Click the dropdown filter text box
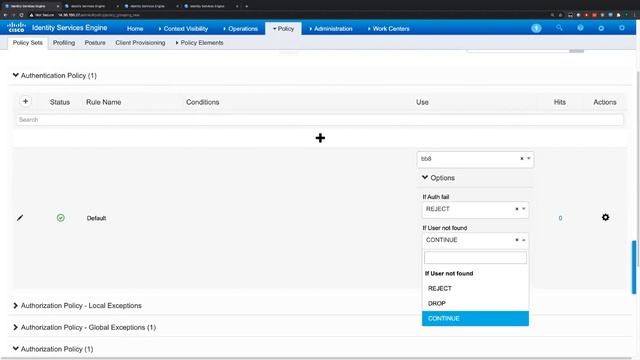The image size is (640, 360). [475, 258]
